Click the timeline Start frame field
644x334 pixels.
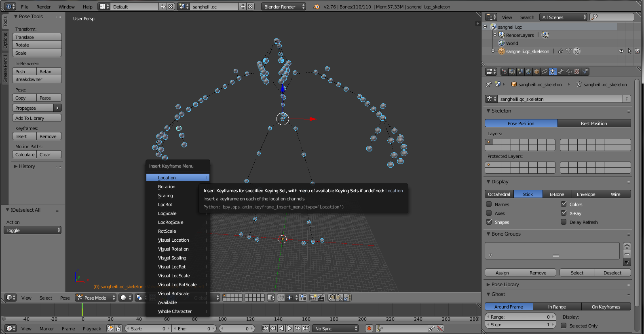148,328
